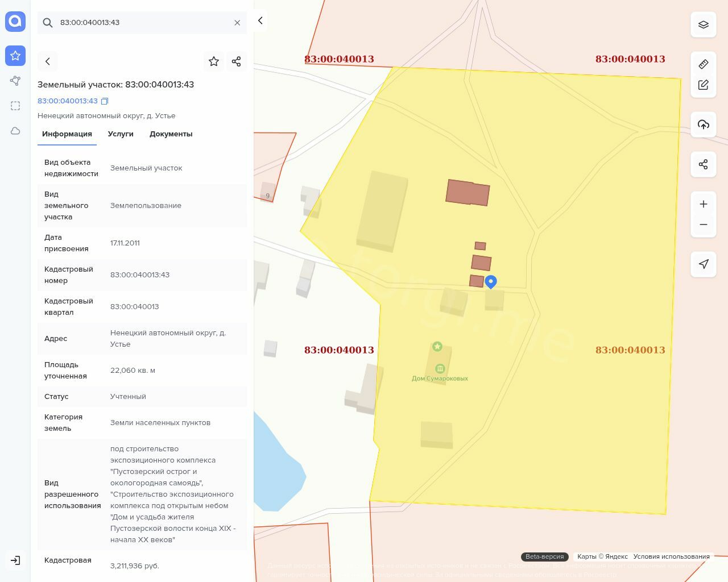Share the parcel from info panel header
728x582 pixels.
tap(237, 61)
